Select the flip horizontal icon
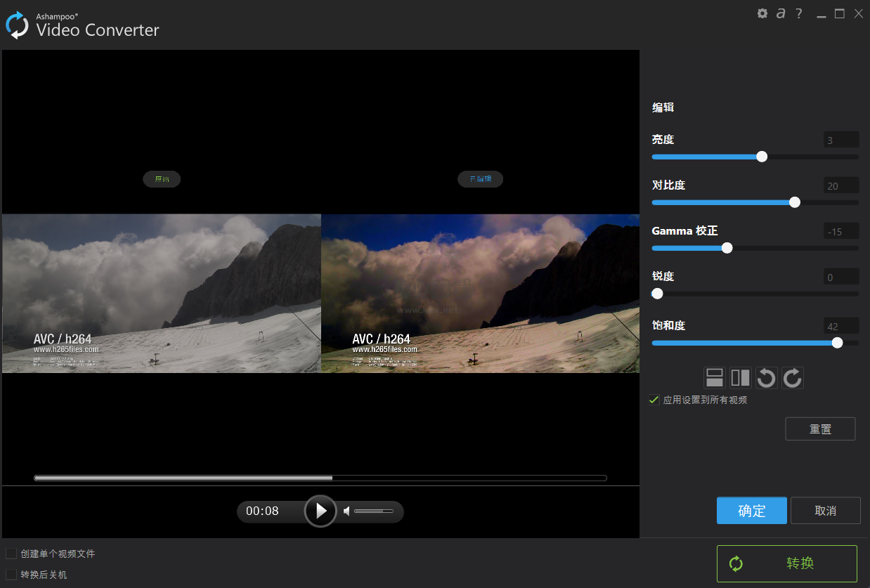The width and height of the screenshot is (870, 588). point(740,377)
